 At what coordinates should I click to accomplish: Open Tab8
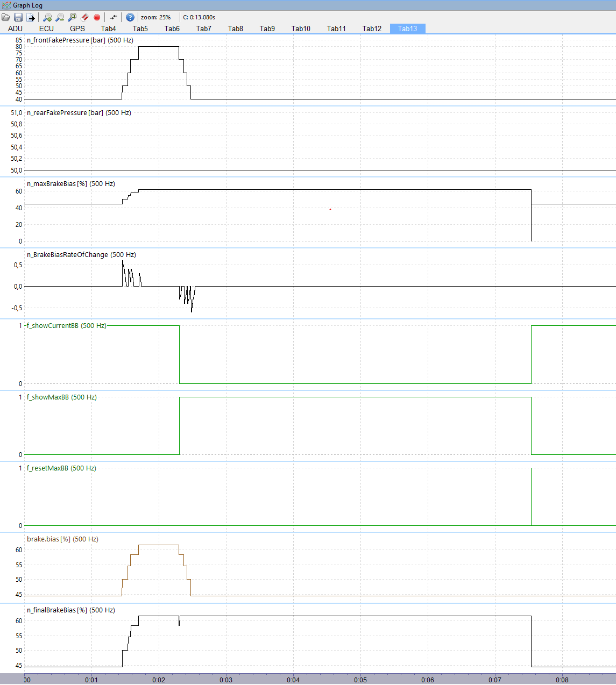tap(236, 28)
